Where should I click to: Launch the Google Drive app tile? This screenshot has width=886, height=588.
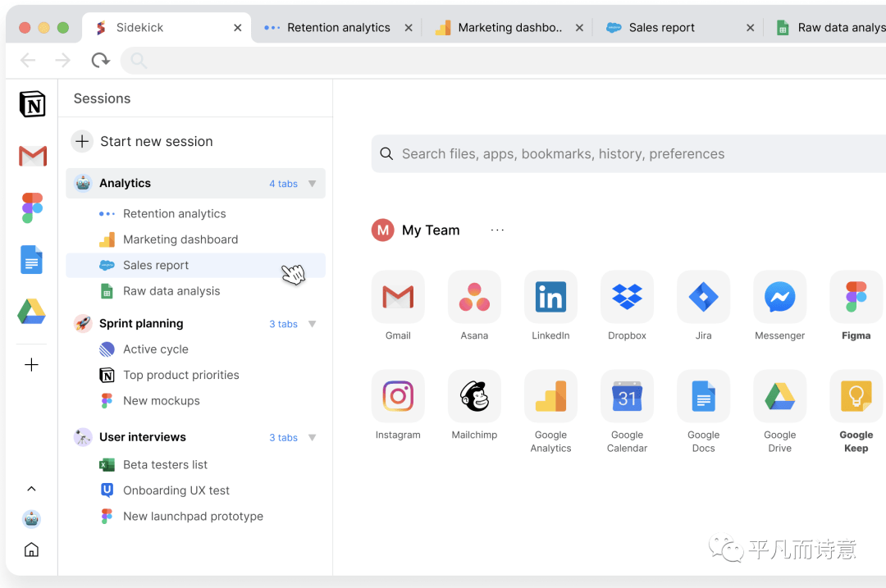pos(780,397)
